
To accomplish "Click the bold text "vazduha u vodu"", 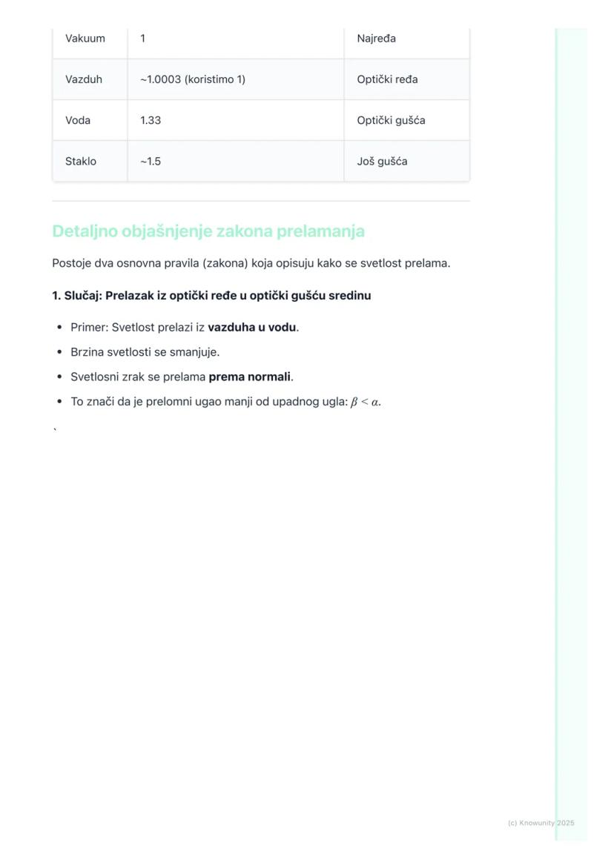I will [x=252, y=327].
